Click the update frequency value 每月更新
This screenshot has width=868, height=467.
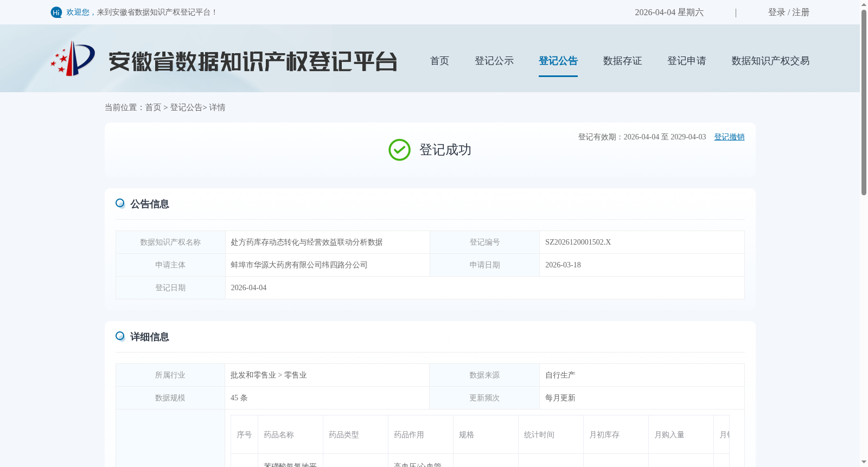pos(560,398)
